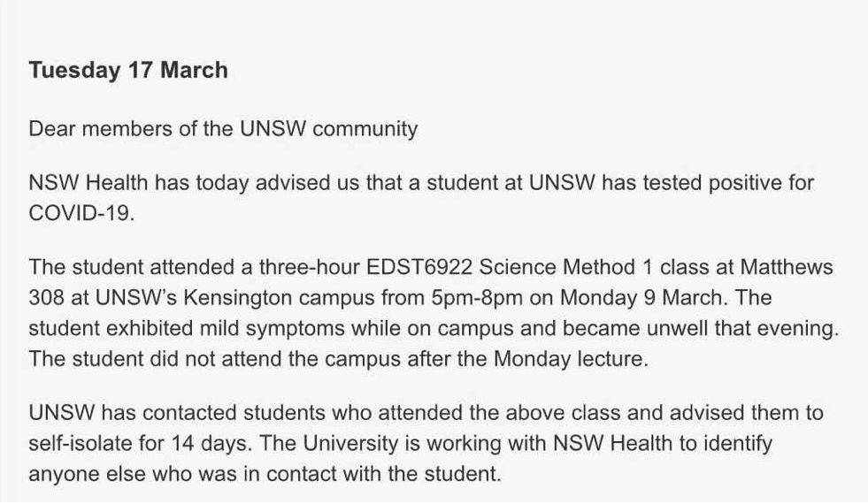Click the words 'NSW Health' in first paragraph
868x504 pixels.
pos(88,182)
